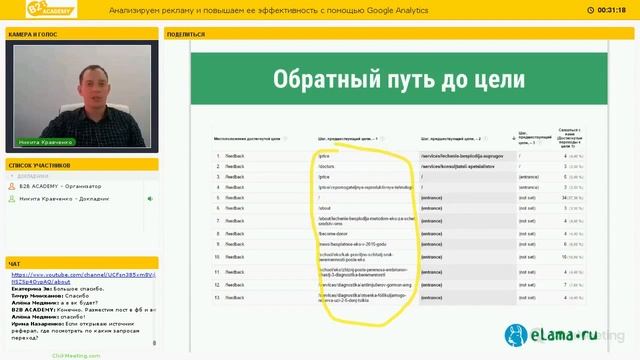Open the YouTube channel link in chat
This screenshot has width=640, height=360.
point(83,278)
